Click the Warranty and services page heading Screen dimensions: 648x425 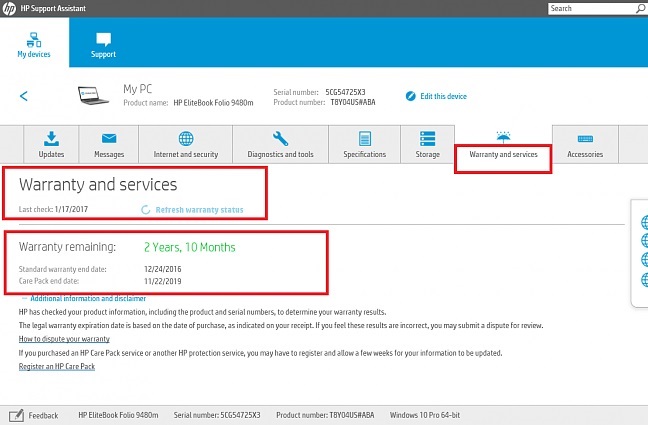98,184
